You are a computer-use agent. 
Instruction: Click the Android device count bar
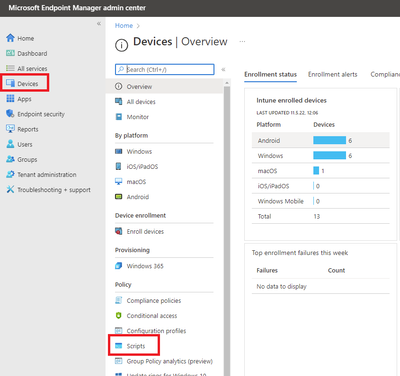329,140
